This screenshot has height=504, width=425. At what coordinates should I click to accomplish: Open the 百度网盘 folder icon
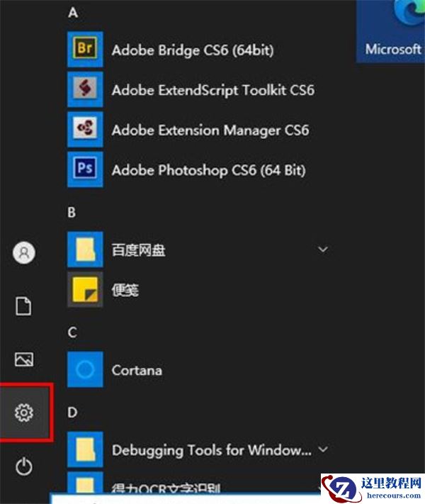point(85,250)
